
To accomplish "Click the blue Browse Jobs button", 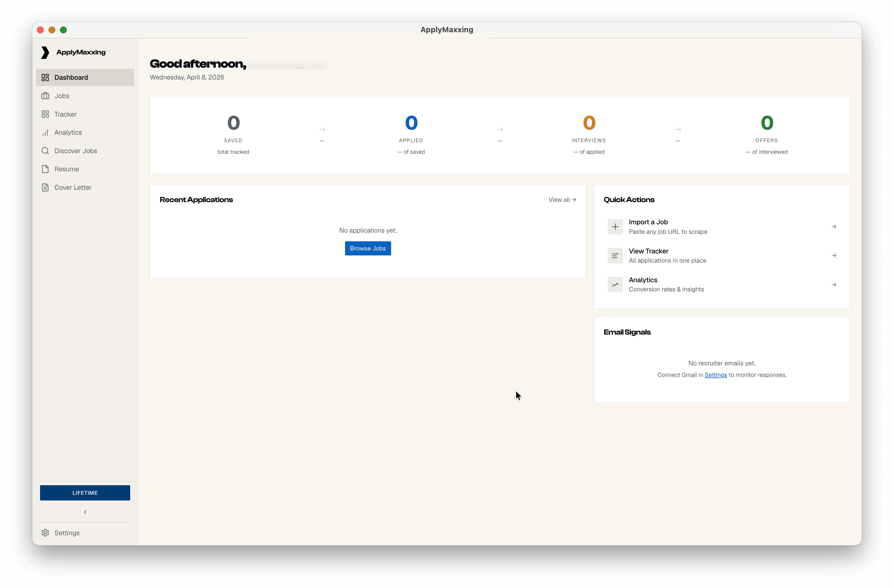I will 368,249.
